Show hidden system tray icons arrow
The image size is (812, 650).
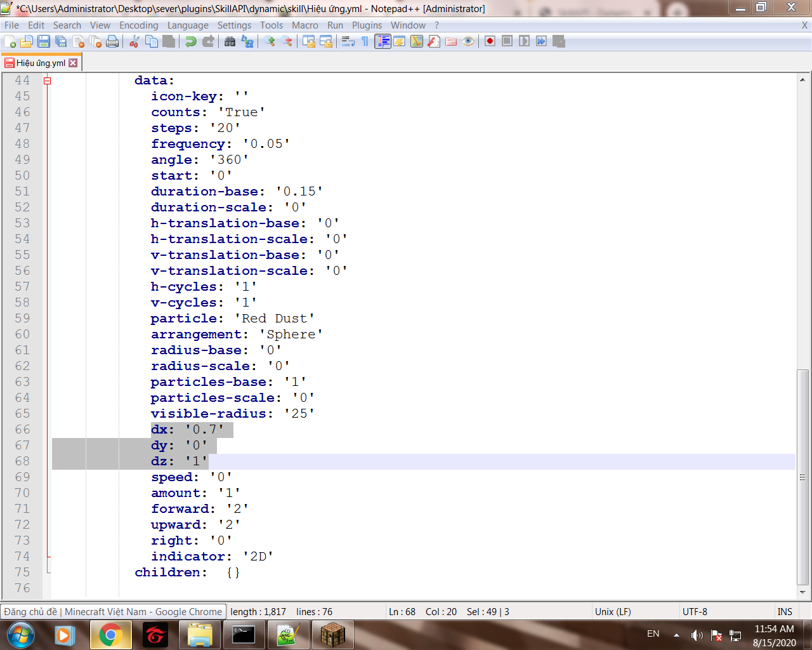tap(676, 635)
